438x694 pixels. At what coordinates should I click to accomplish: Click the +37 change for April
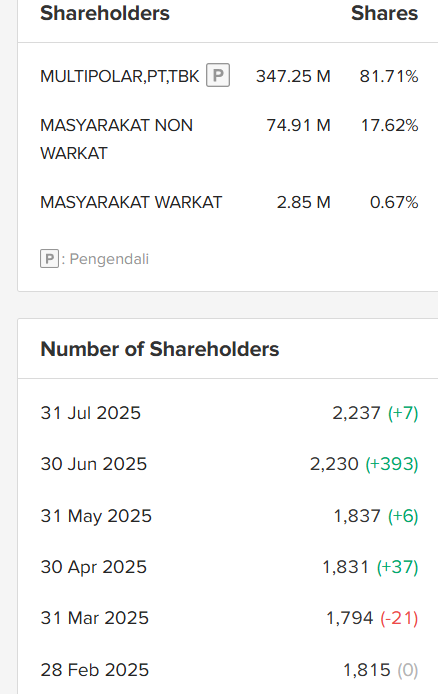[x=397, y=567]
